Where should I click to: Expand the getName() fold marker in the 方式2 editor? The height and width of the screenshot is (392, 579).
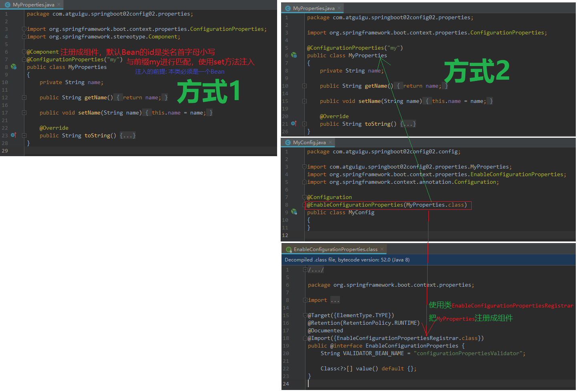pyautogui.click(x=304, y=86)
